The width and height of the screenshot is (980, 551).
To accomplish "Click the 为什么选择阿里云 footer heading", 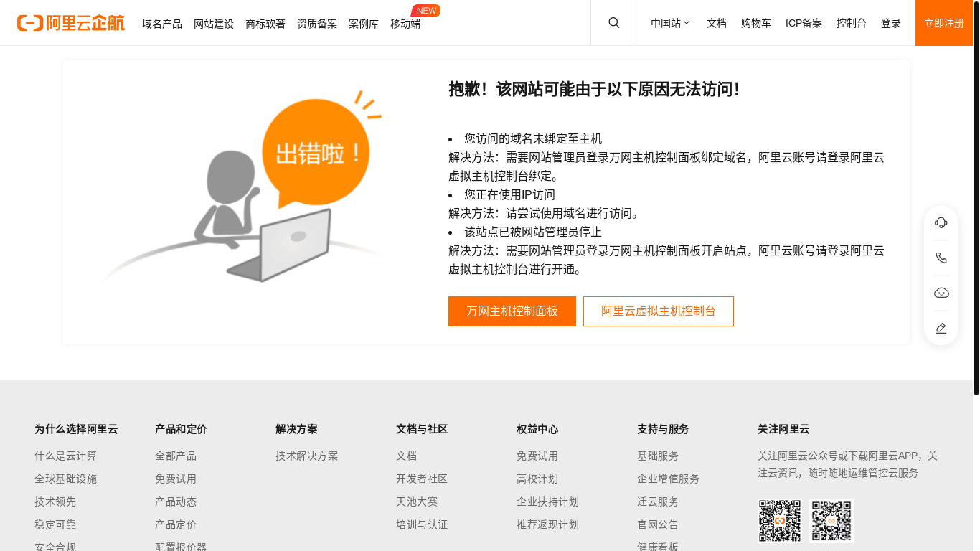I will click(76, 429).
